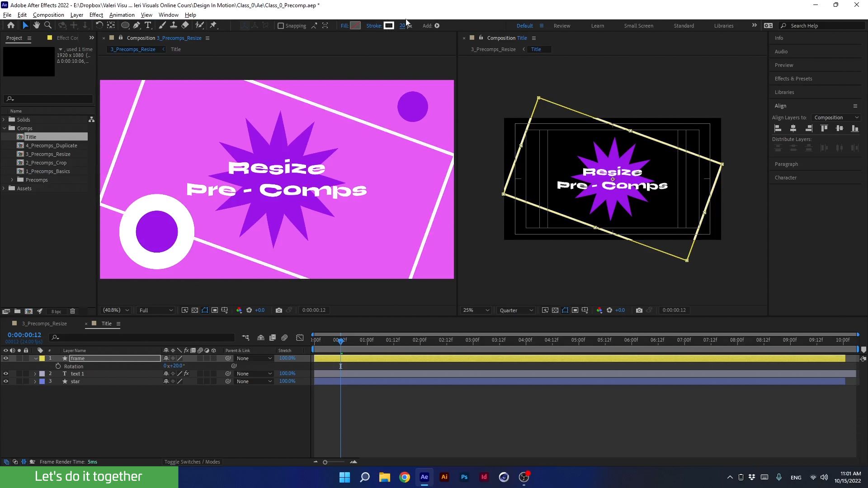Expand the text 1 layer
The height and width of the screenshot is (488, 868).
(35, 374)
